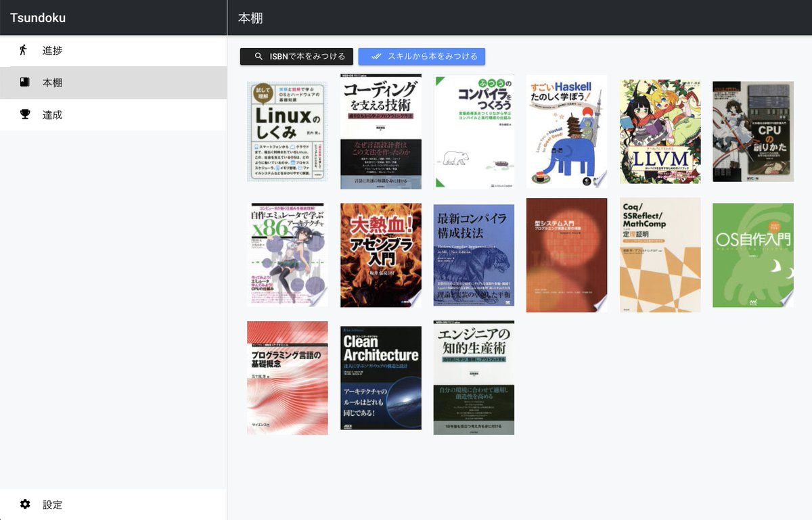Open the CPUの創りかた book cover
Screen dimensions: 812x520
[x=752, y=131]
